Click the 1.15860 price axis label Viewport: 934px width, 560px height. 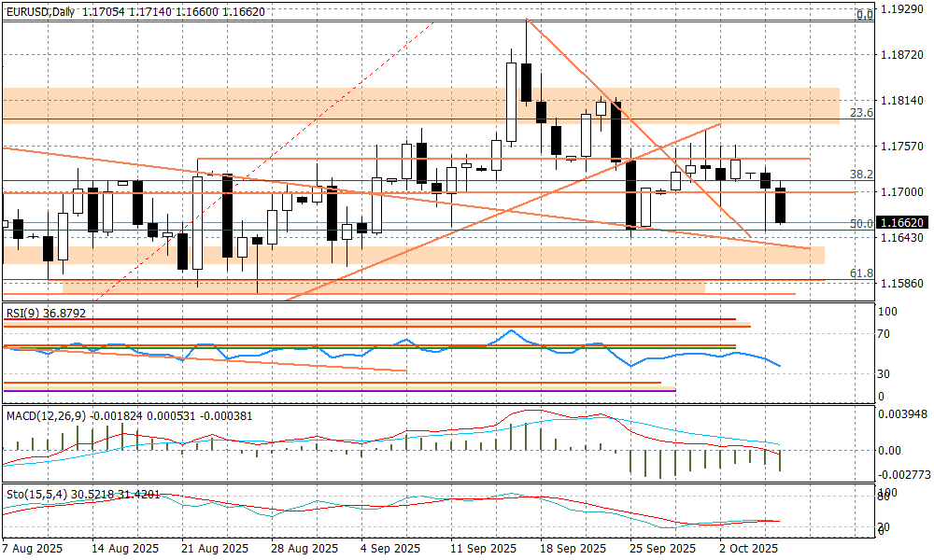[903, 283]
